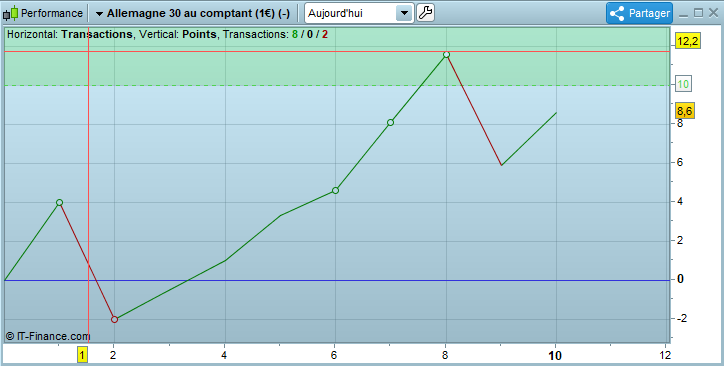This screenshot has width=724, height=366.
Task: Click Vertical: Points label in header
Action: coord(178,34)
